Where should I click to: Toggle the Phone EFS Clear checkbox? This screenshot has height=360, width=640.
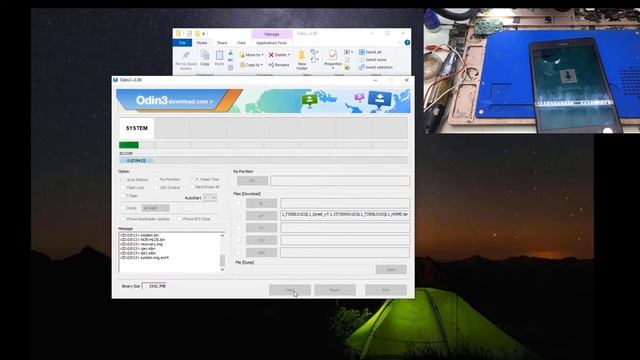[x=179, y=219]
